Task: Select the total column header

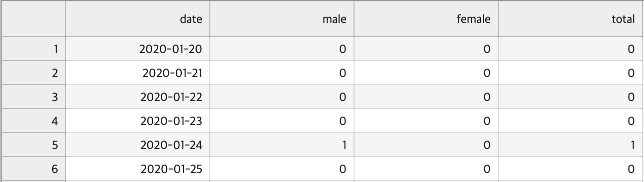Action: click(570, 19)
